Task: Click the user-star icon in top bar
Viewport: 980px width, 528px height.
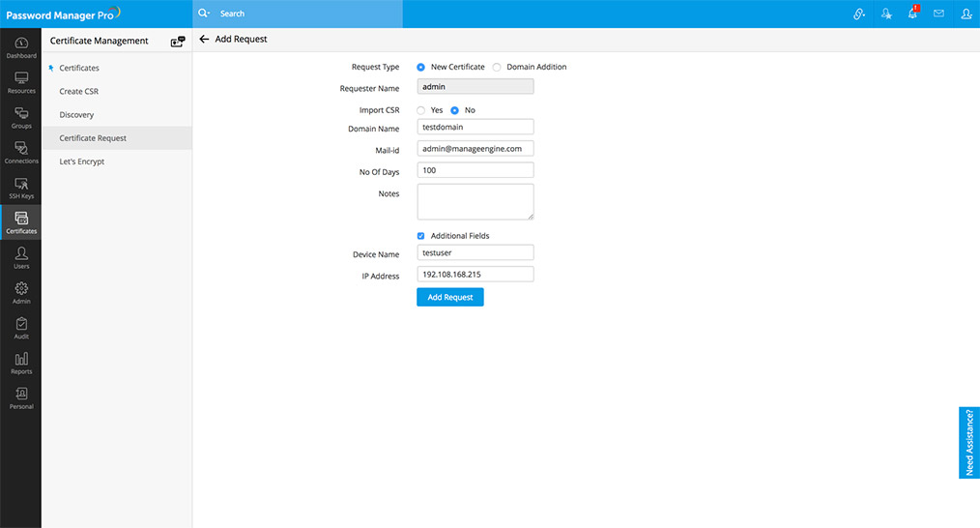Action: [x=886, y=14]
